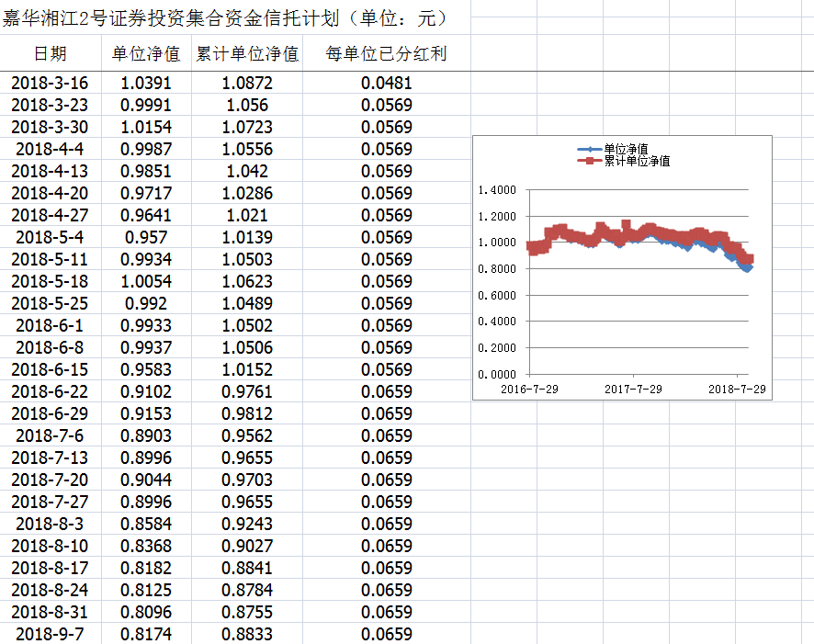Select the cumulative value cell 0.8841
The image size is (814, 644).
pyautogui.click(x=247, y=569)
